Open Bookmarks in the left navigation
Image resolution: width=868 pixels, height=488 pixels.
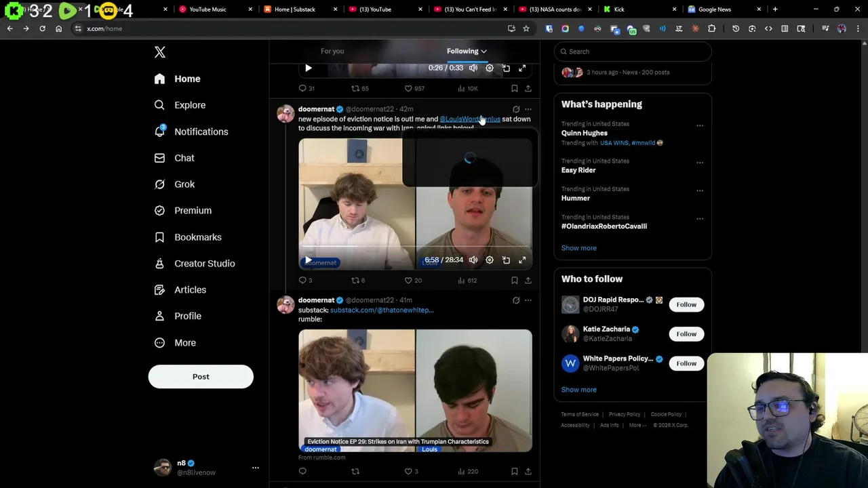click(x=188, y=237)
